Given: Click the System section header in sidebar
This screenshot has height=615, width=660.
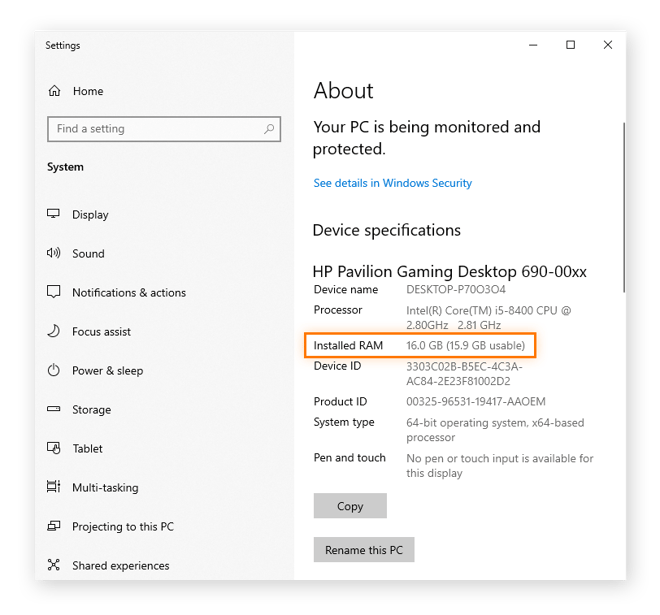Looking at the screenshot, I should pyautogui.click(x=65, y=167).
